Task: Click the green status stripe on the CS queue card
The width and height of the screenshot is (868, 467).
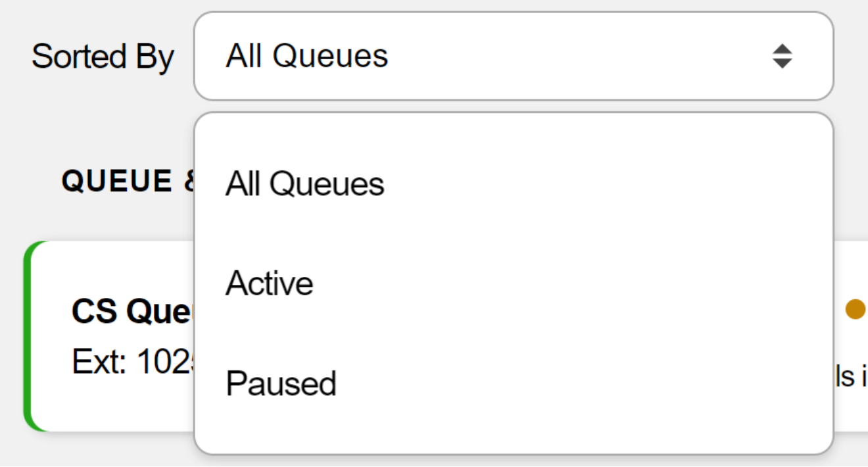Action: point(28,335)
